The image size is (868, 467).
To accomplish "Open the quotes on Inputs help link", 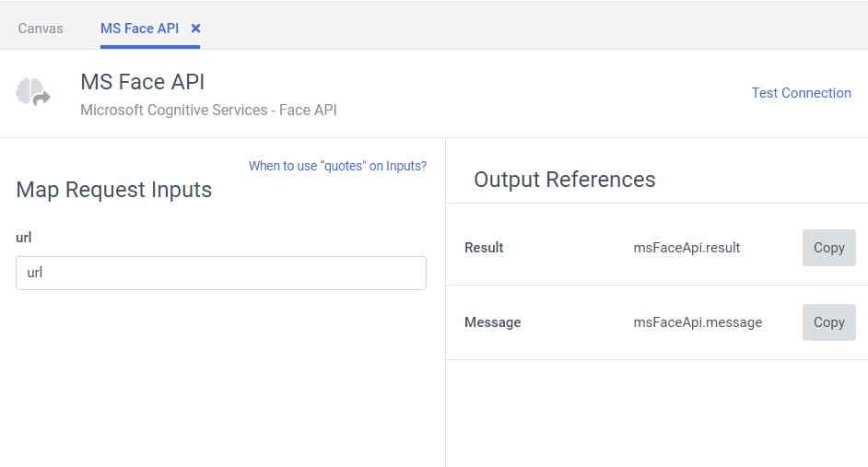I will click(x=337, y=166).
